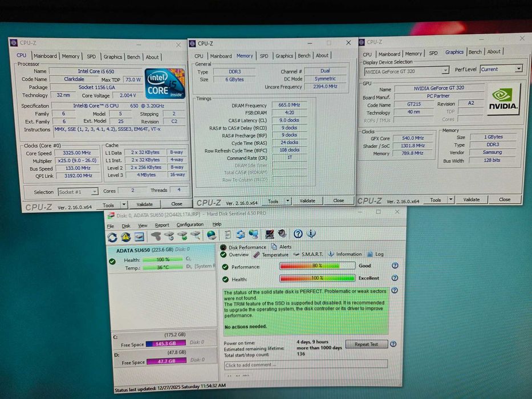Click Validate in left CPU-Z window
The width and height of the screenshot is (532, 399).
pyautogui.click(x=144, y=204)
